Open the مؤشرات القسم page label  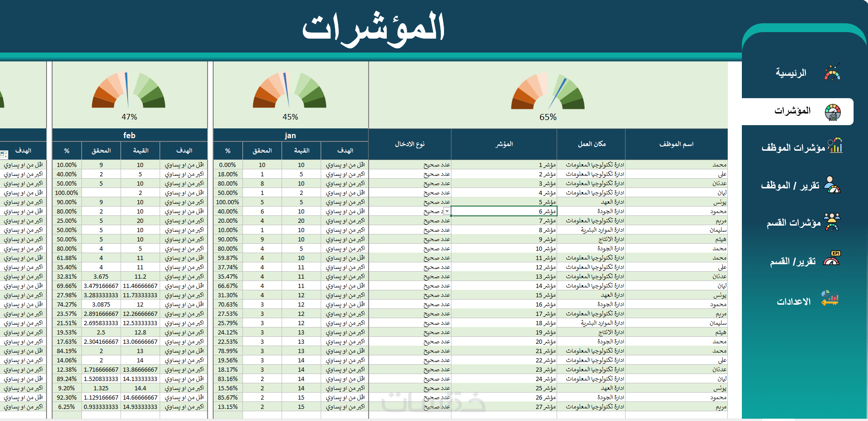794,223
